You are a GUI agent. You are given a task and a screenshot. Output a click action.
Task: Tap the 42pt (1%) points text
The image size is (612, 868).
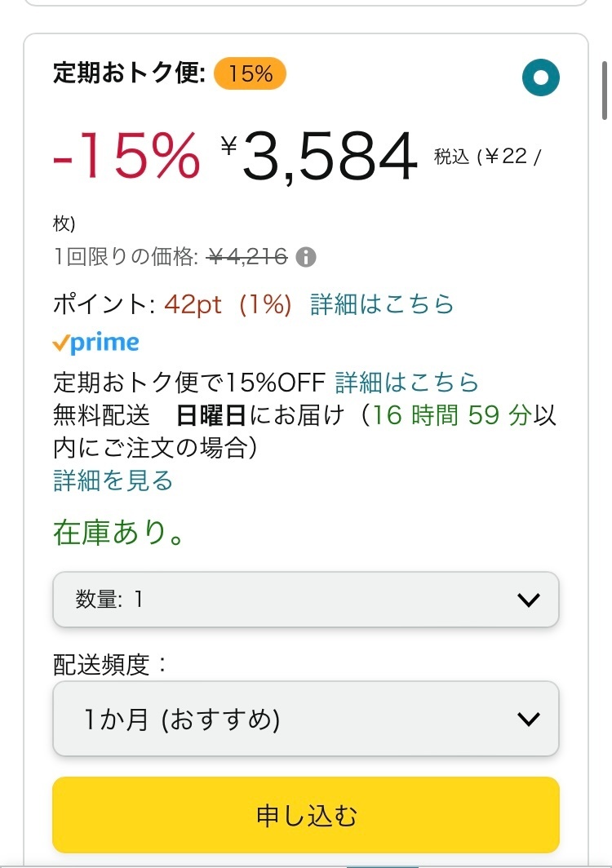click(228, 304)
